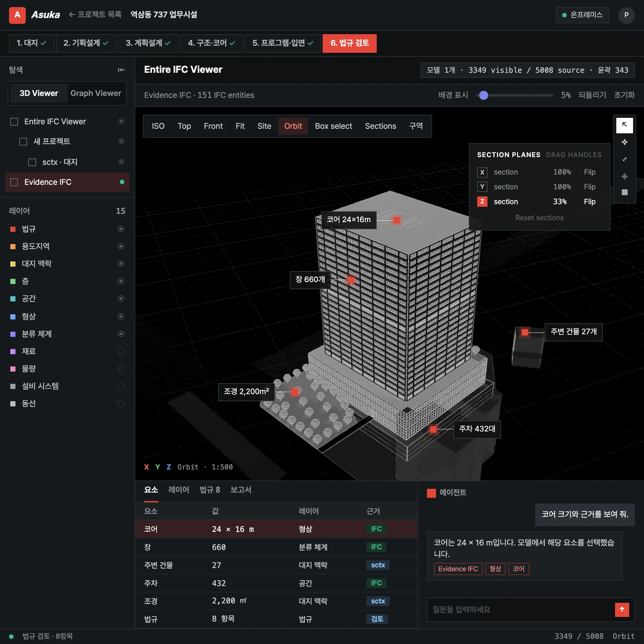
Task: Click the Asuka red logo icon
Action: point(17,15)
